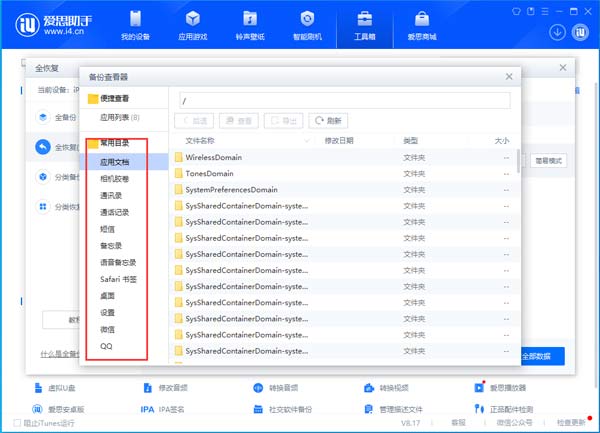600x433 pixels.
Task: Select 通讯录 in the sidebar
Action: click(111, 195)
